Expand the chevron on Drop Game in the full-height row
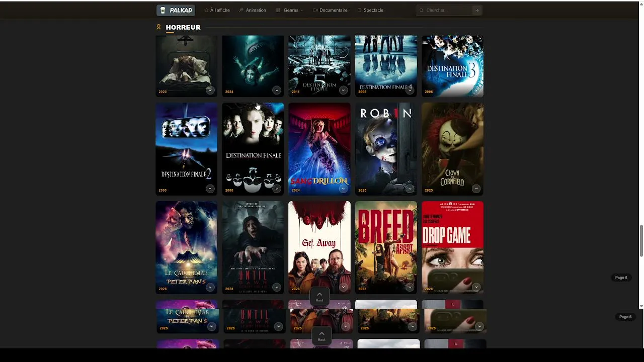This screenshot has height=362, width=644. click(x=476, y=287)
